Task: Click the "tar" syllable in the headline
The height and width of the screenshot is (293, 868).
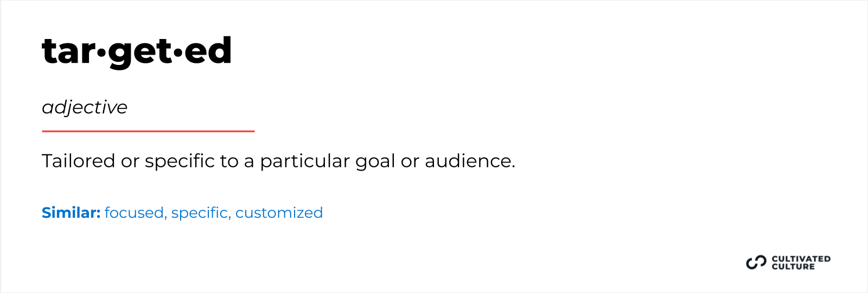Action: (x=68, y=52)
